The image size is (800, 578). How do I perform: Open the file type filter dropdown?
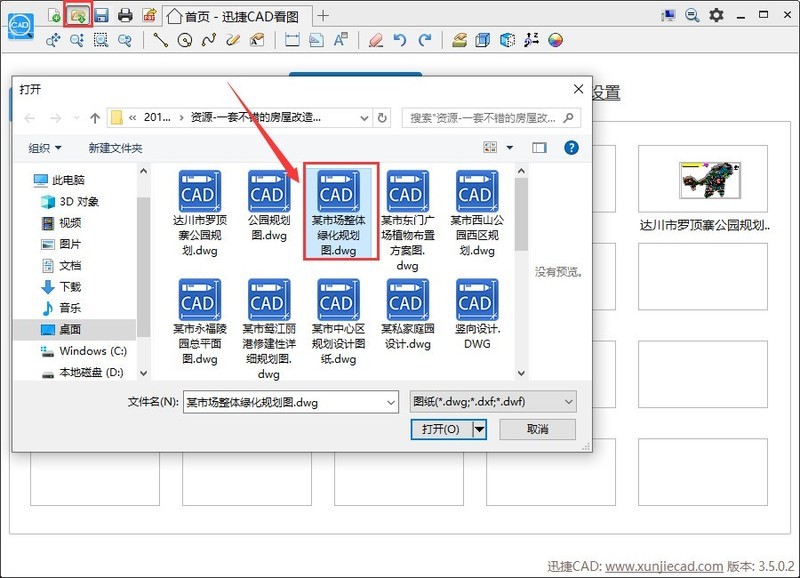point(494,401)
